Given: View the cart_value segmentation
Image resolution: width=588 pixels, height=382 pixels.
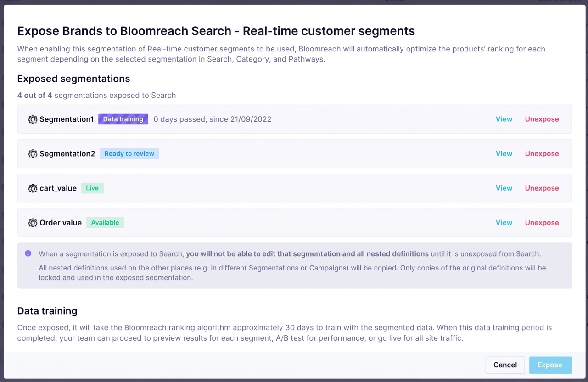Looking at the screenshot, I should tap(504, 188).
